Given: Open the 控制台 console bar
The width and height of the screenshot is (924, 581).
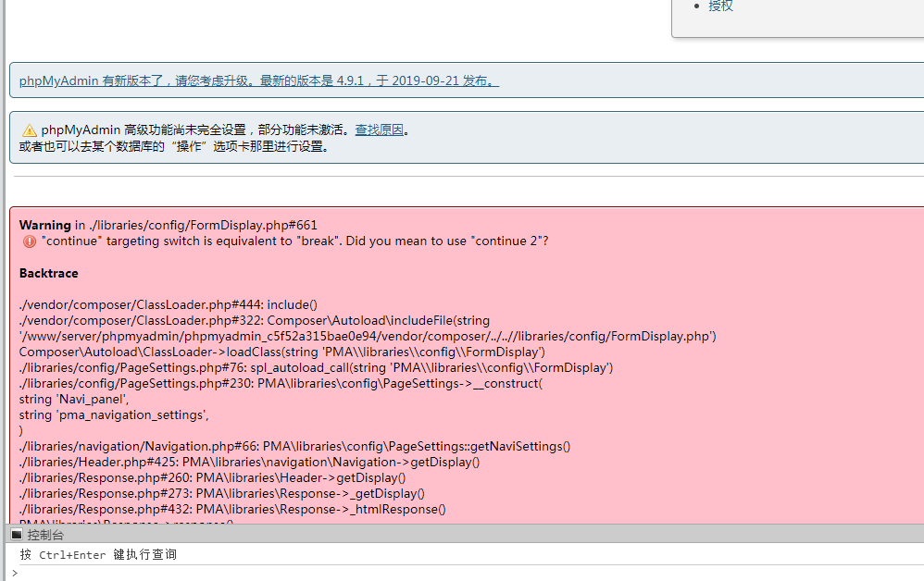Looking at the screenshot, I should coord(465,535).
